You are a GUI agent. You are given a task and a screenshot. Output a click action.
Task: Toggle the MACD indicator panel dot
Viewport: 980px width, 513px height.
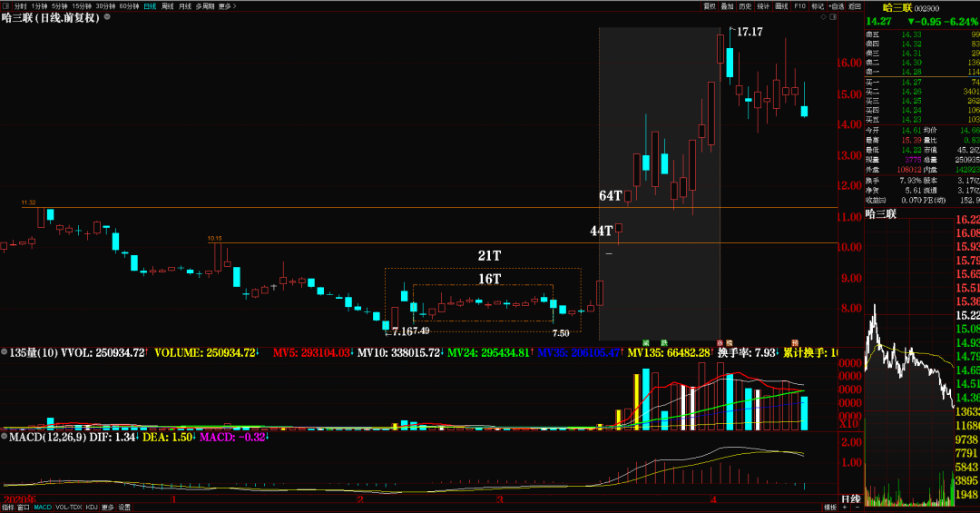pyautogui.click(x=5, y=436)
